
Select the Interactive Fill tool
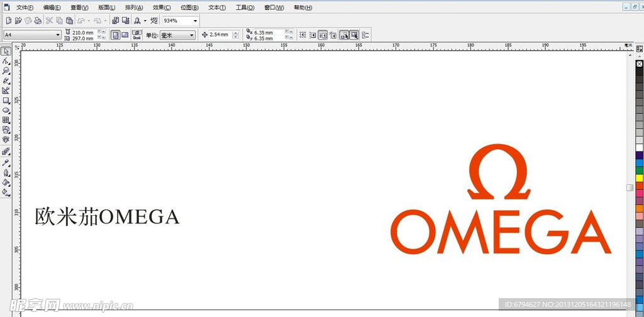pyautogui.click(x=6, y=192)
